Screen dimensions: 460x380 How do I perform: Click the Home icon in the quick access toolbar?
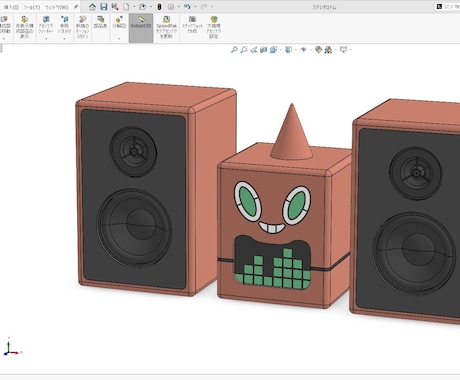(92, 7)
